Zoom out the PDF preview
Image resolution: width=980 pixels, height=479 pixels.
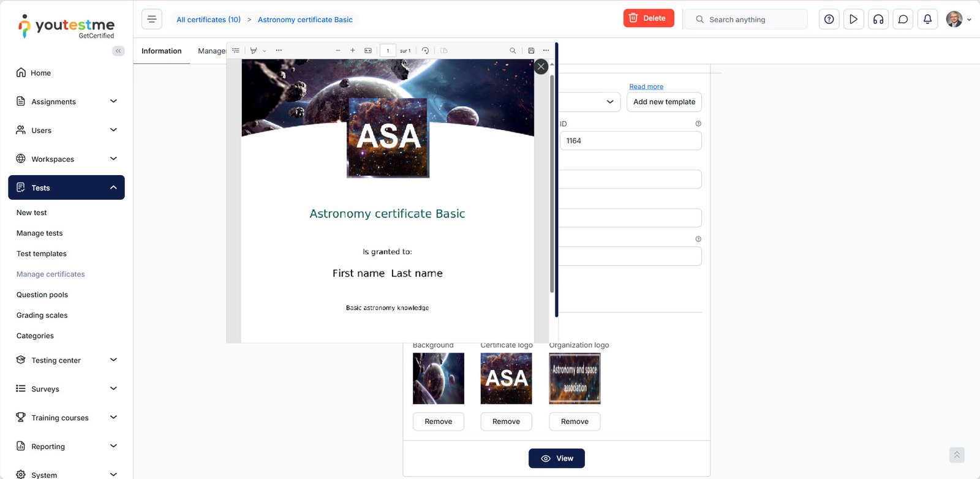338,50
